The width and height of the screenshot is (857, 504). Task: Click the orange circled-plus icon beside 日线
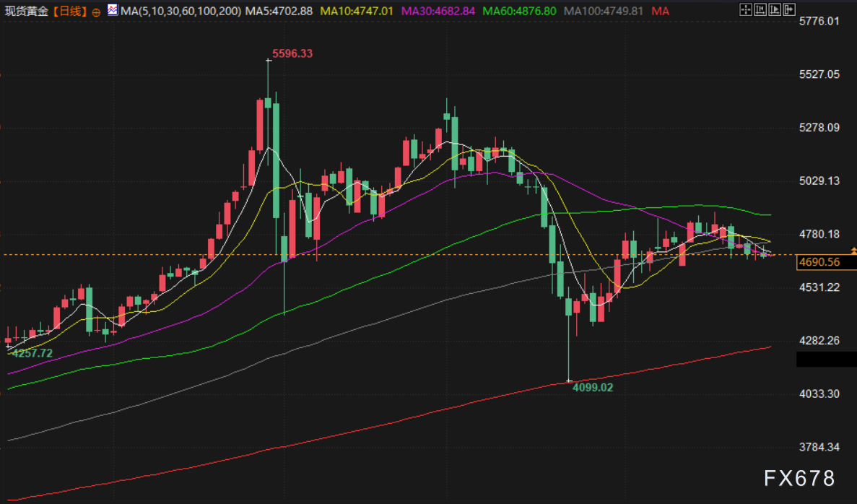pyautogui.click(x=96, y=12)
